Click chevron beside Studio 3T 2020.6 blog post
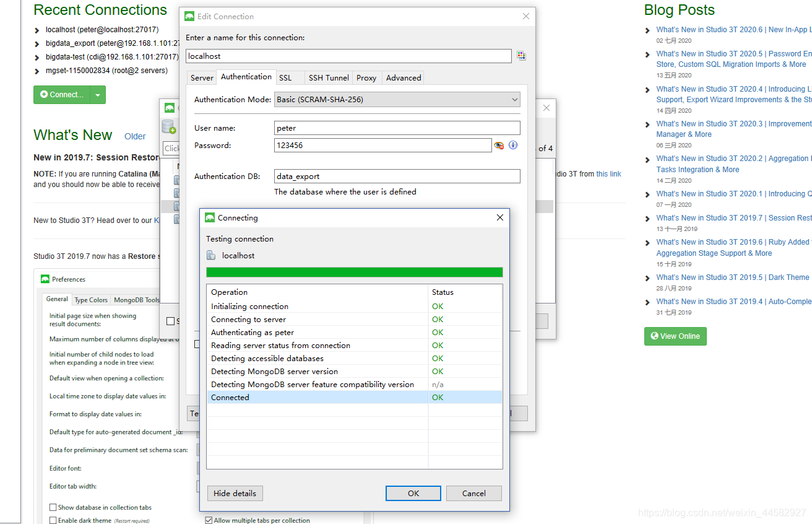This screenshot has width=812, height=524. [x=648, y=30]
